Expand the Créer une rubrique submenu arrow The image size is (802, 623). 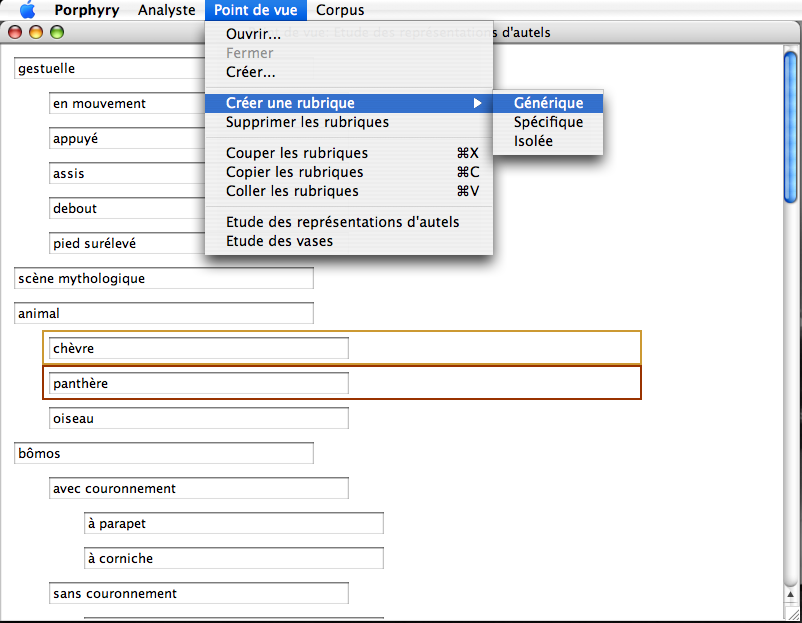pyautogui.click(x=478, y=103)
